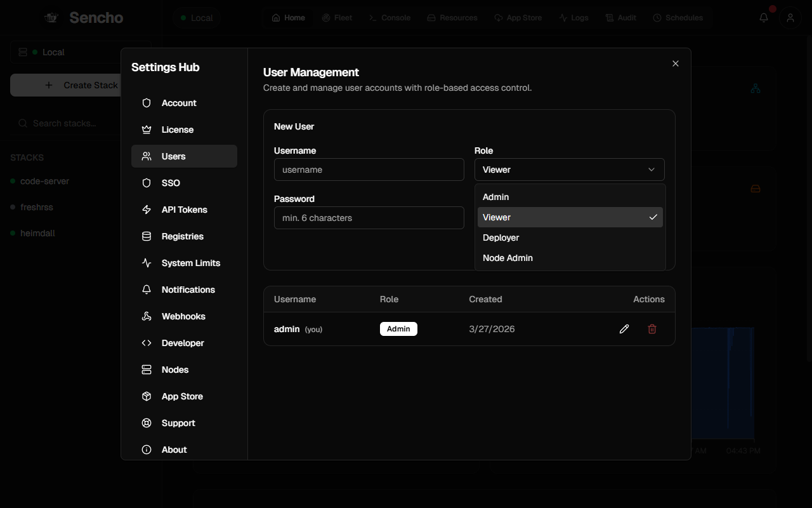Choose Admin from the Role list
812x508 pixels.
(570, 197)
